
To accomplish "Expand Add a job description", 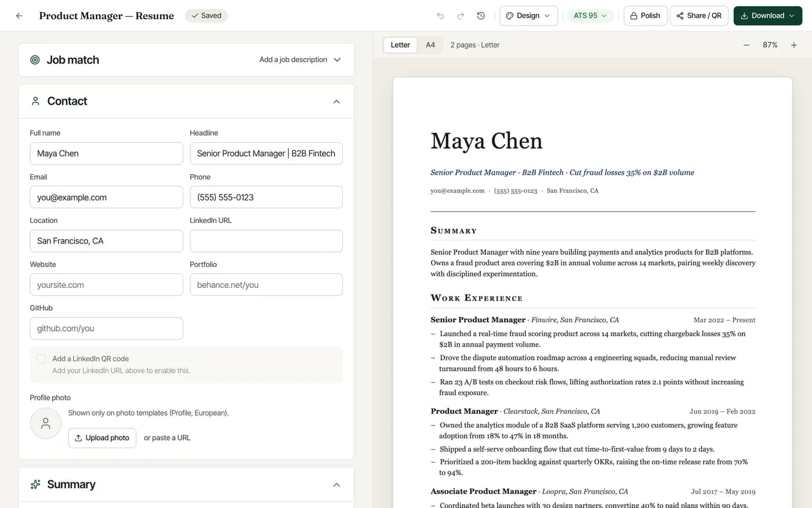I will click(x=300, y=60).
